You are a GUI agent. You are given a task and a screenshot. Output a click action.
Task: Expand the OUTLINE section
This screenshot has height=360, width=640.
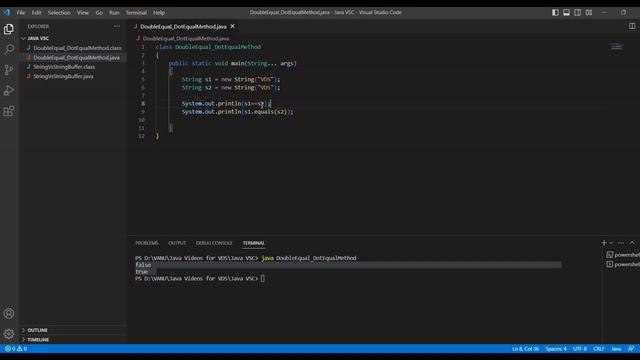pos(38,330)
